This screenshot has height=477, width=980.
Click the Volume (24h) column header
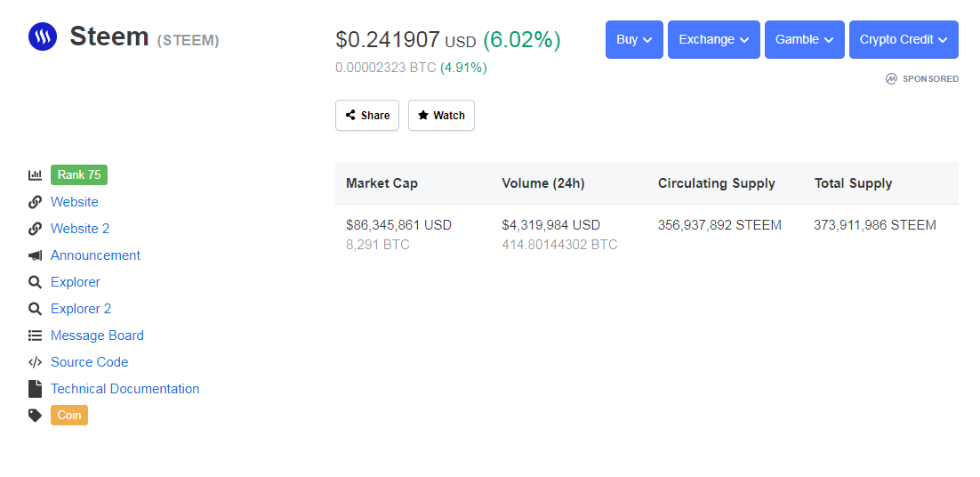tap(543, 184)
